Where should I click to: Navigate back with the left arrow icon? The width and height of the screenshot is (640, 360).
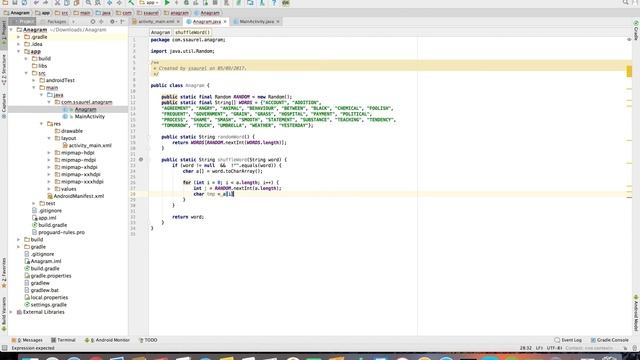109,2
